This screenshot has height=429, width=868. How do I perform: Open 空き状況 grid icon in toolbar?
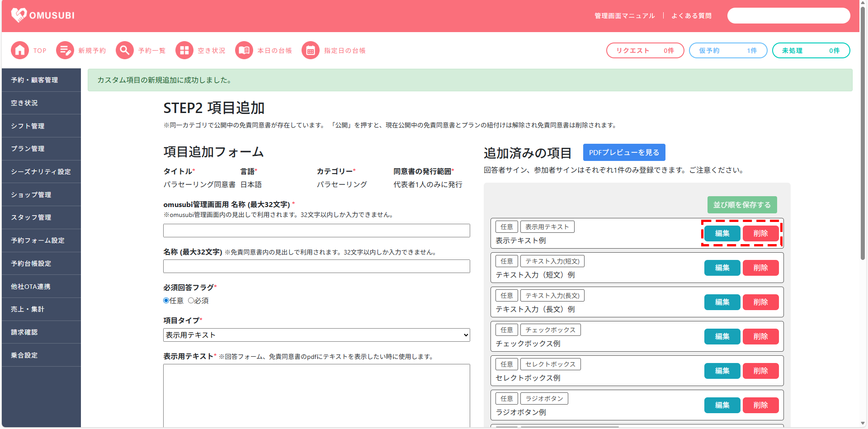pos(184,50)
